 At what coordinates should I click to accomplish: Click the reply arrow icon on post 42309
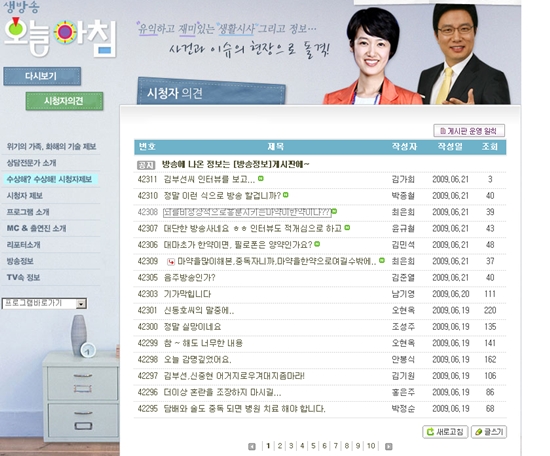point(171,261)
